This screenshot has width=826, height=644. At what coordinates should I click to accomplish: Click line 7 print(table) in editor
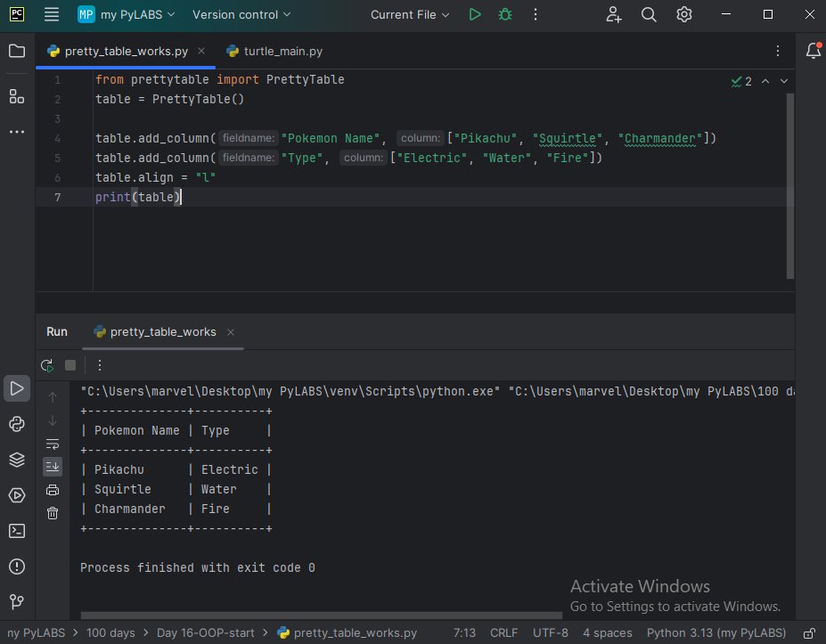tap(138, 197)
